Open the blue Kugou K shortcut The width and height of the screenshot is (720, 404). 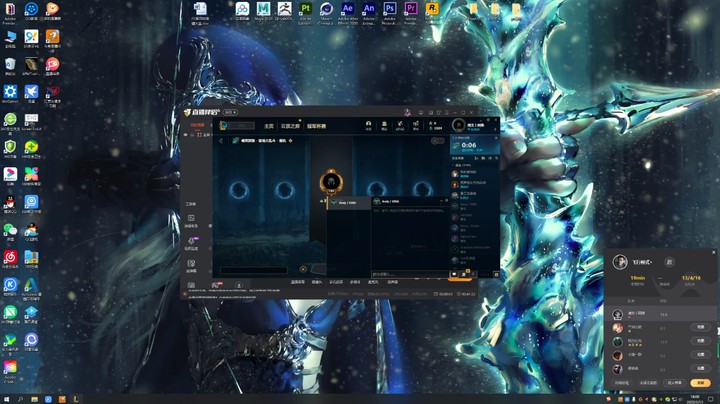click(x=10, y=285)
